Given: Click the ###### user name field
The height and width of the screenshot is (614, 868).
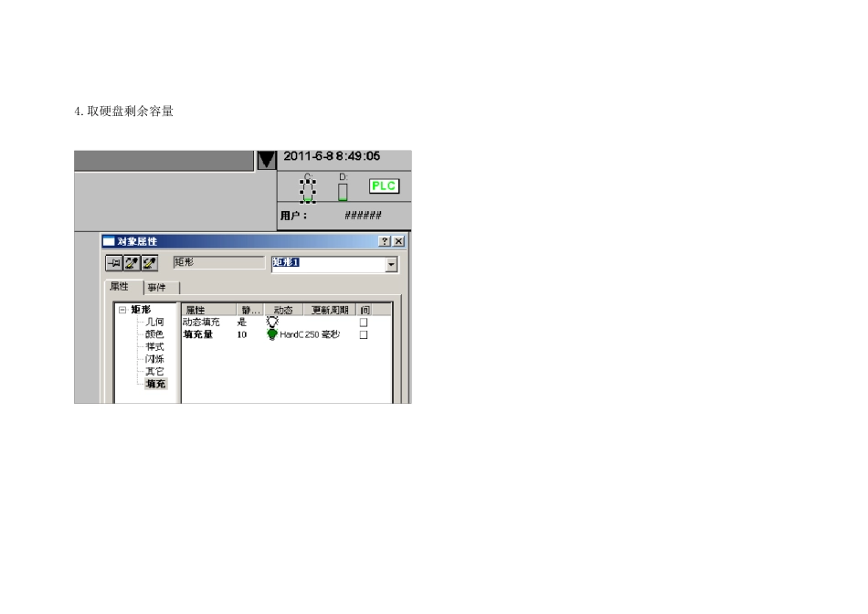Looking at the screenshot, I should (363, 216).
